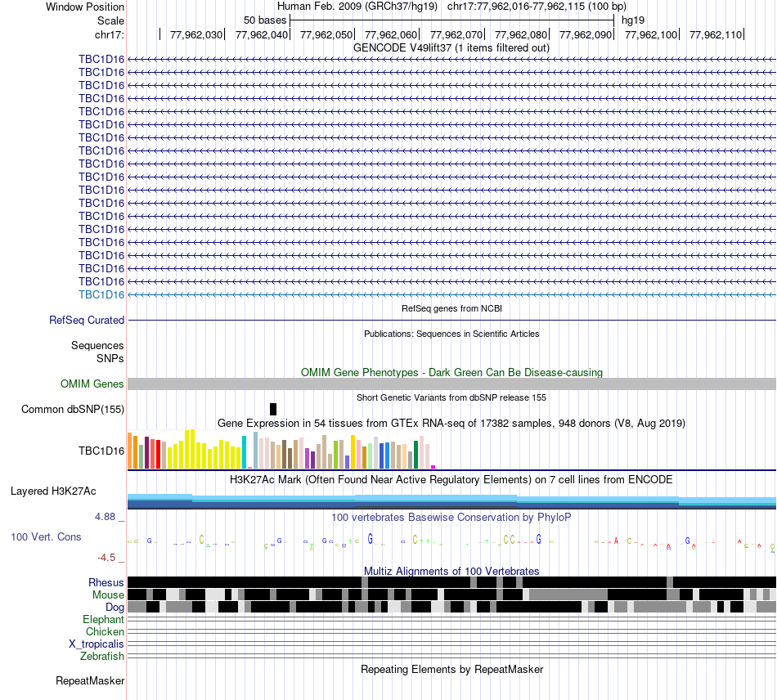Click the Dog species label

pyautogui.click(x=115, y=608)
